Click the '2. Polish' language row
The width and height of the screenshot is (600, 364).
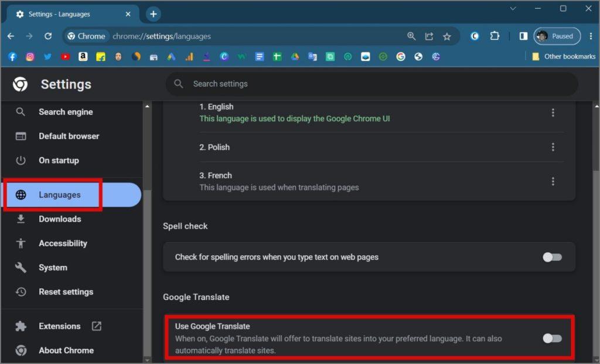point(381,147)
